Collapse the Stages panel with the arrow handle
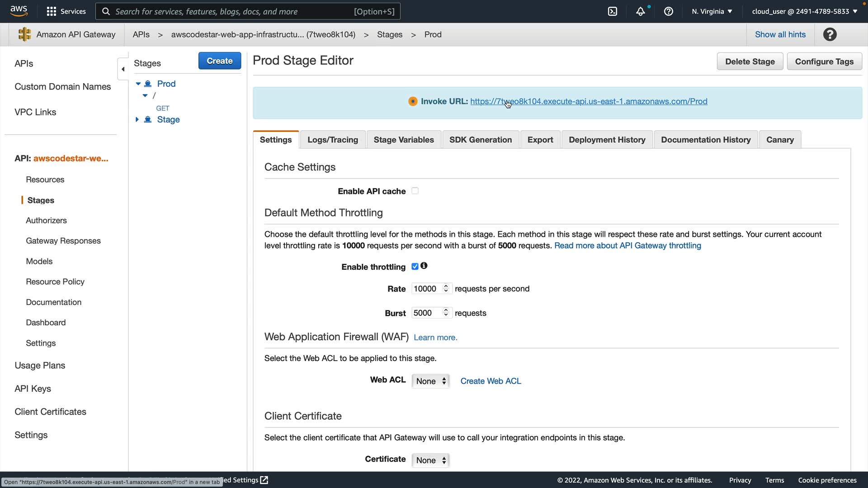The image size is (868, 488). click(123, 69)
